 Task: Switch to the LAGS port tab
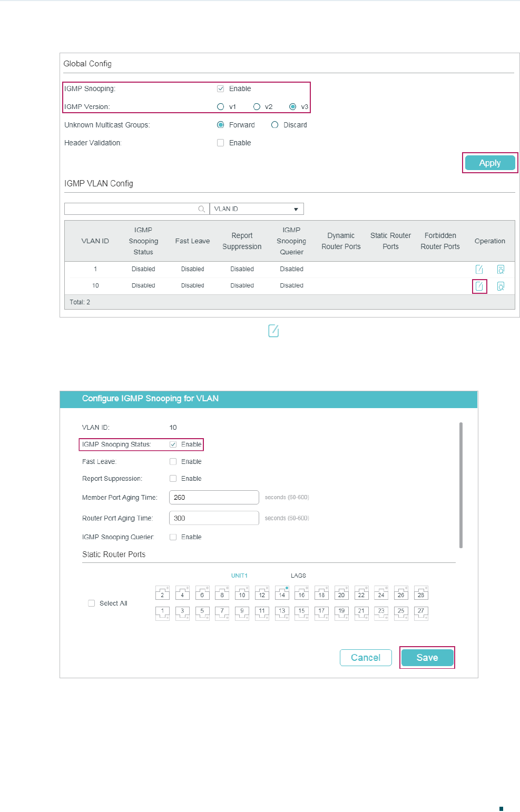click(x=298, y=576)
